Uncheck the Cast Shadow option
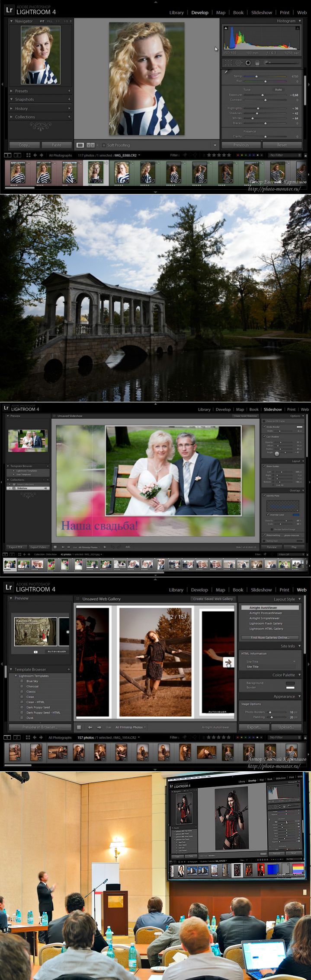The height and width of the screenshot is (980, 311). (264, 436)
